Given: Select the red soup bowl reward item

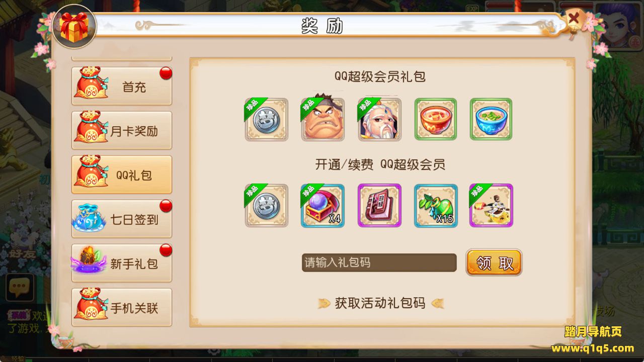Looking at the screenshot, I should (x=436, y=119).
